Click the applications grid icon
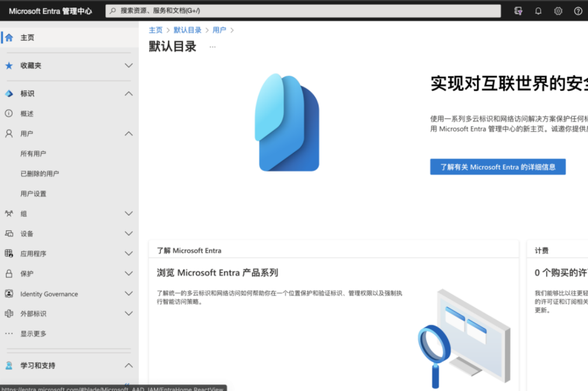Image resolution: width=588 pixels, height=391 pixels. (x=9, y=254)
